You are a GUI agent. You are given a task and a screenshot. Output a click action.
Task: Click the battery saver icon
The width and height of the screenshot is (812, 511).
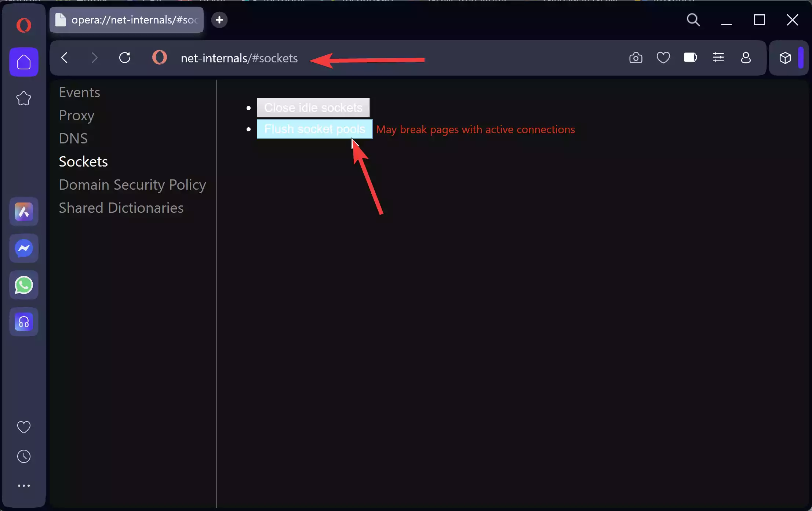tap(690, 58)
